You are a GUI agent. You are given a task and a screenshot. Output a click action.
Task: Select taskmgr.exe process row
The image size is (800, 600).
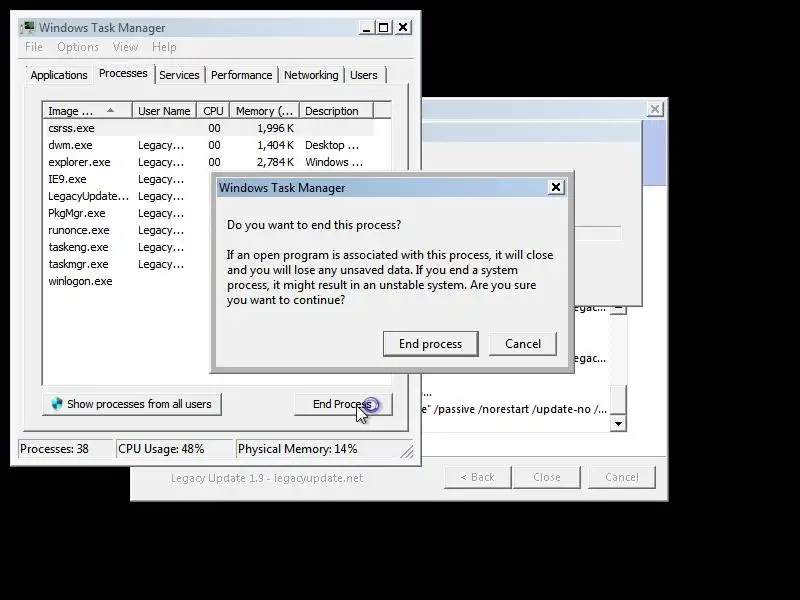tap(127, 264)
